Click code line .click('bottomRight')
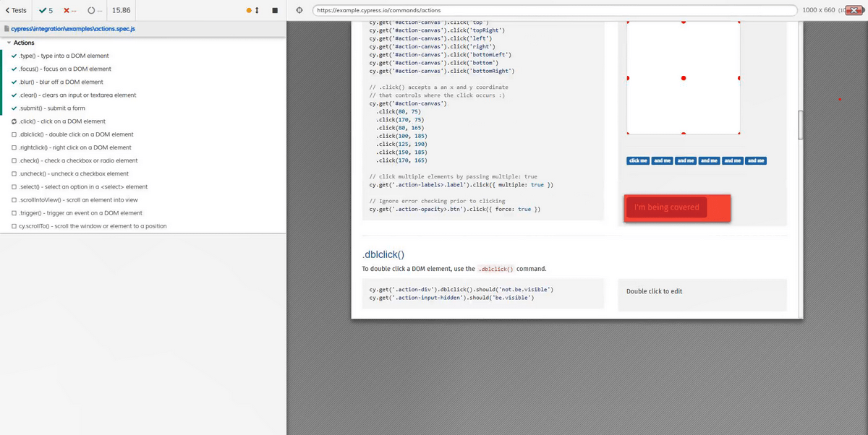The height and width of the screenshot is (435, 868). pos(442,71)
